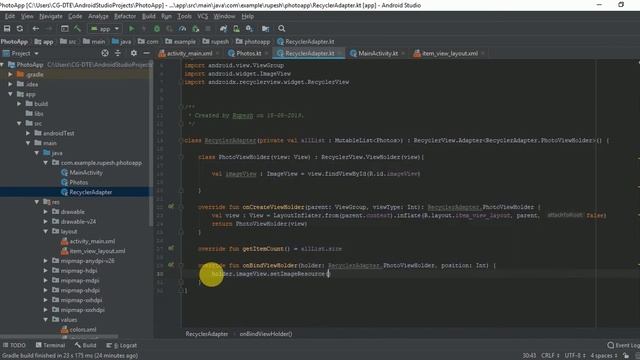Click the Select Run Configuration window icon
640x360 pixels.
[64, 29]
